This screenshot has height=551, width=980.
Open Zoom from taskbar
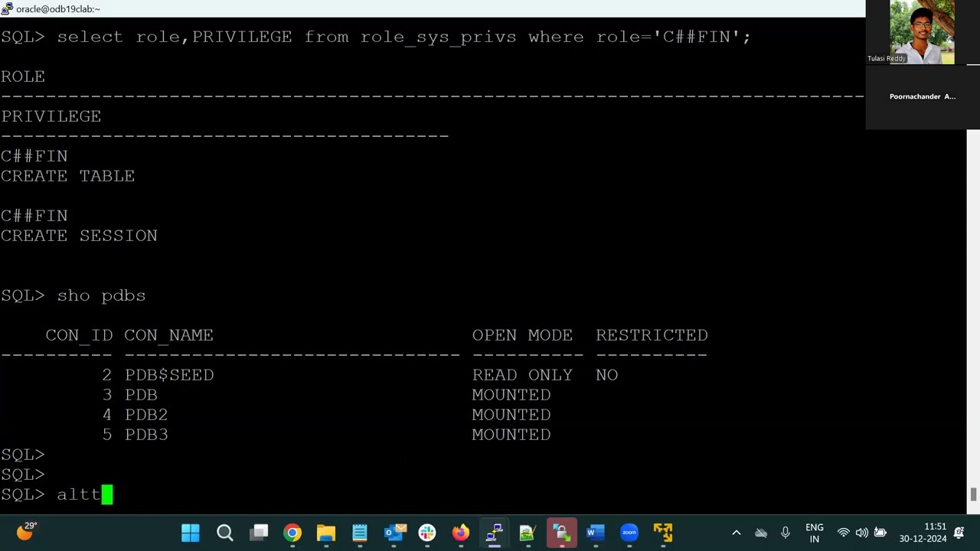coord(629,533)
